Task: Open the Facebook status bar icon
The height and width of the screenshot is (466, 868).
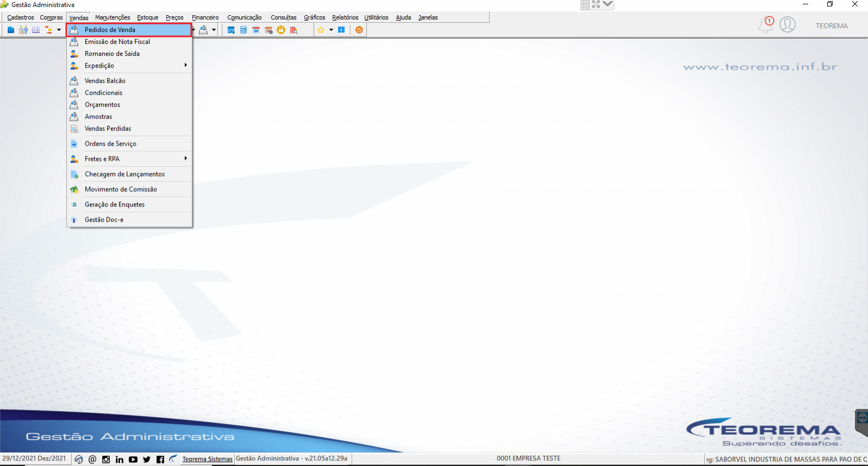Action: point(160,459)
